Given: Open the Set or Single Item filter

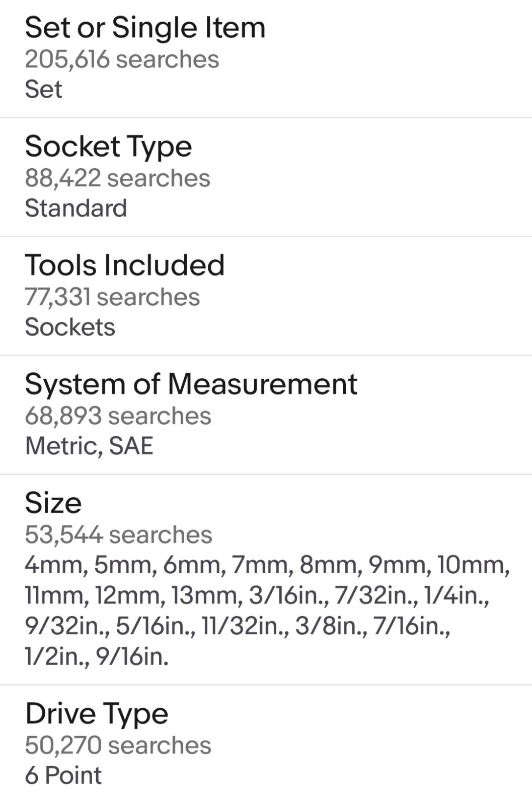Looking at the screenshot, I should click(266, 58).
